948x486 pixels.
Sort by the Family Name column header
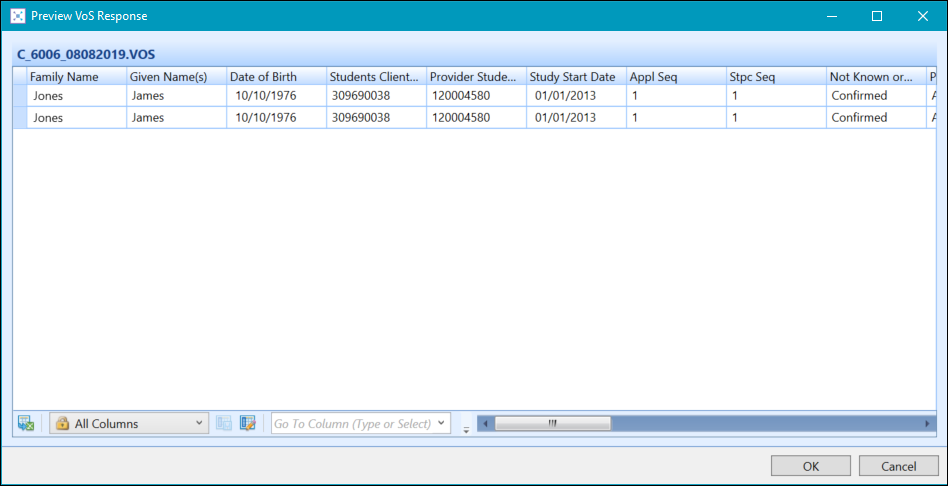pos(76,77)
